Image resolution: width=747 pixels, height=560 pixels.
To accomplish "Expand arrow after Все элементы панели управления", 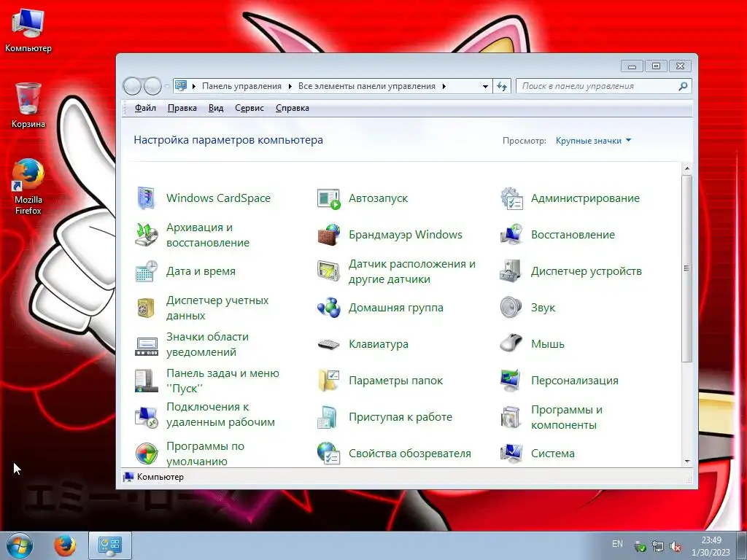I will point(444,86).
